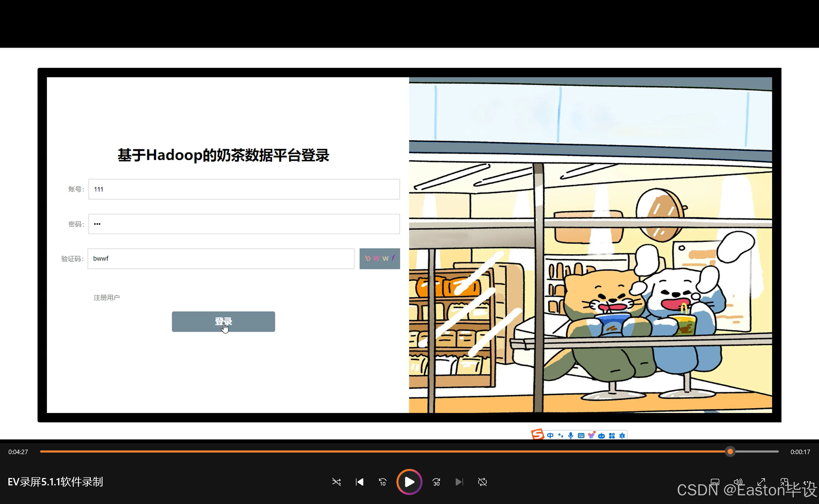819x504 pixels.
Task: Toggle Sogou punctuation mode icon
Action: (561, 436)
